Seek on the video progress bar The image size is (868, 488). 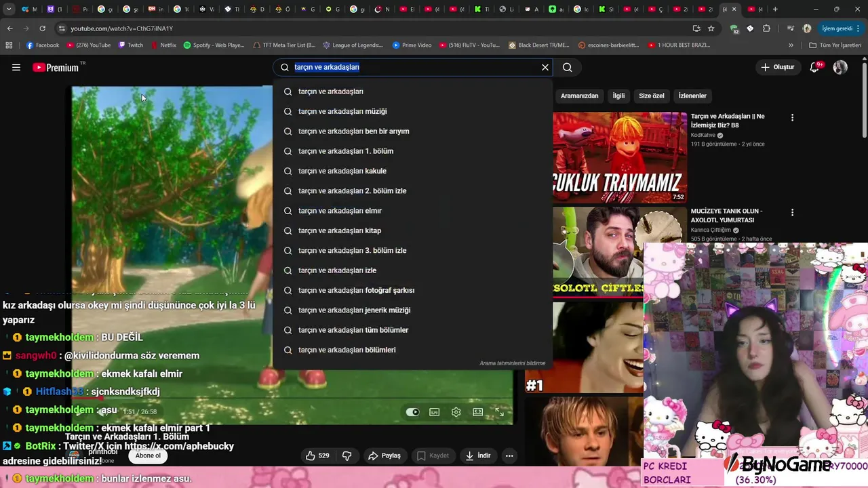(292, 399)
